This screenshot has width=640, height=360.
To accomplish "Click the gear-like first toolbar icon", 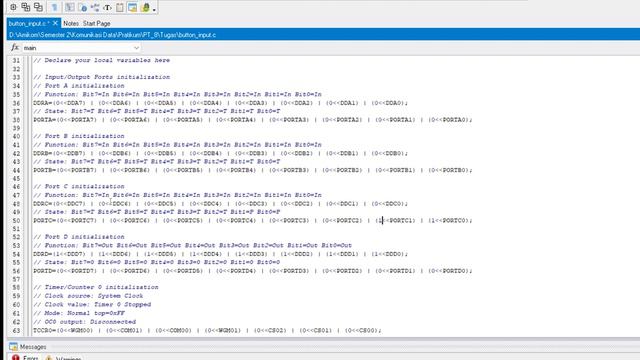I will pyautogui.click(x=13, y=7).
